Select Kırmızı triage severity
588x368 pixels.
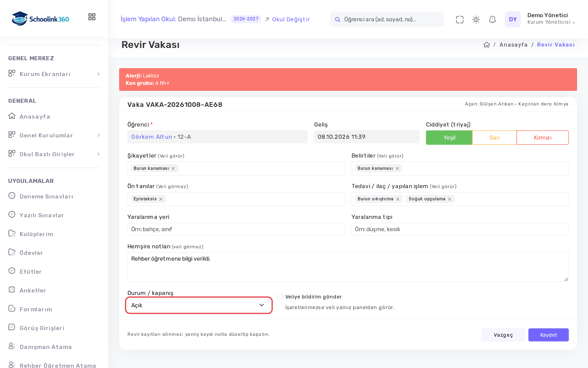(543, 138)
